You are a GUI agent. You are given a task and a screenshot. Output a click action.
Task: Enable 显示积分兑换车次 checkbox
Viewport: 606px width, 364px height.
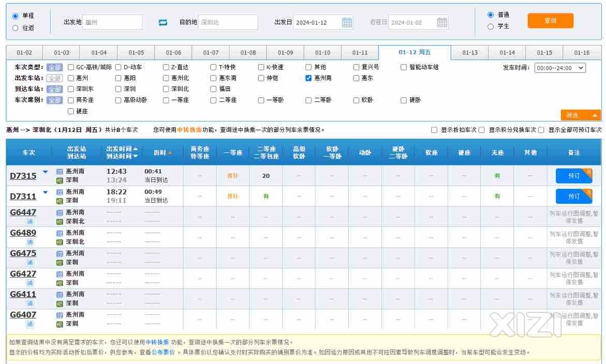coord(482,130)
